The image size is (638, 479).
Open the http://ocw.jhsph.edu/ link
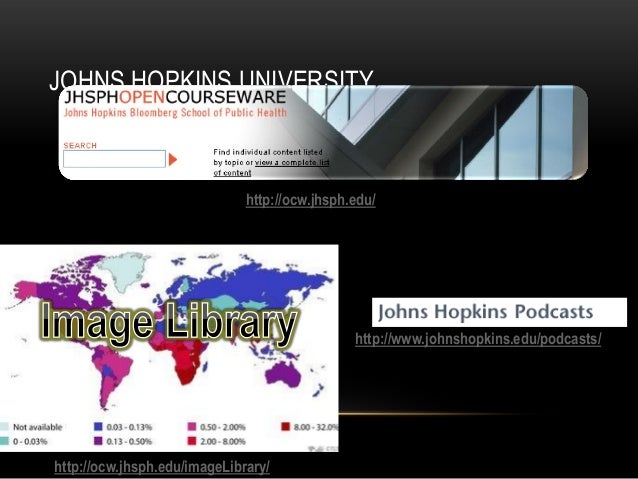(310, 200)
